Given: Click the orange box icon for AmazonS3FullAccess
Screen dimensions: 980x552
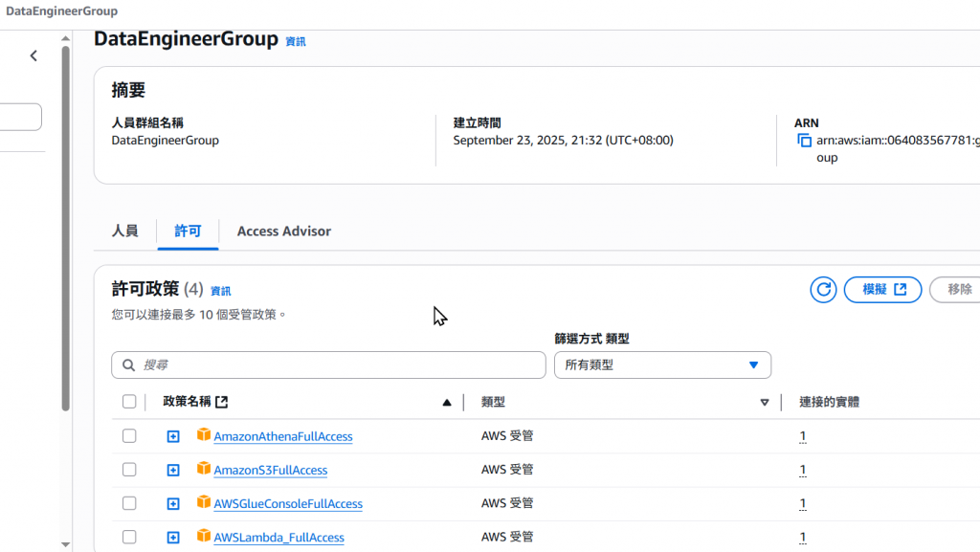Looking at the screenshot, I should (x=203, y=469).
